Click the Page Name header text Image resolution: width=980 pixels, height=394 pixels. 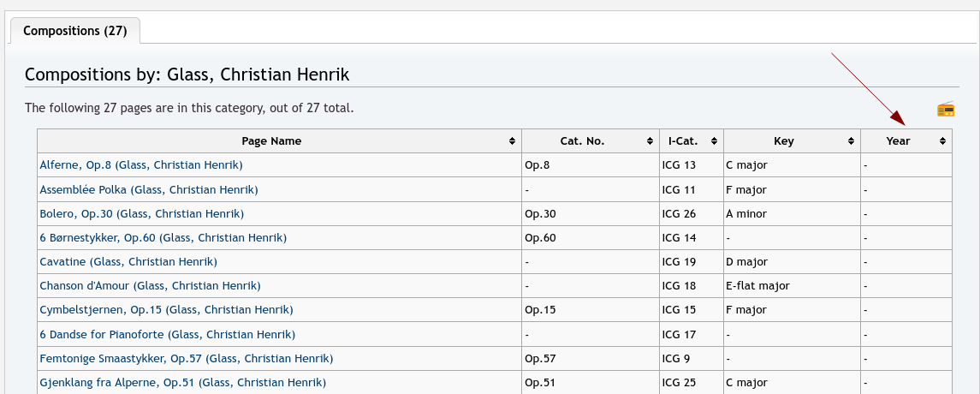(x=271, y=141)
